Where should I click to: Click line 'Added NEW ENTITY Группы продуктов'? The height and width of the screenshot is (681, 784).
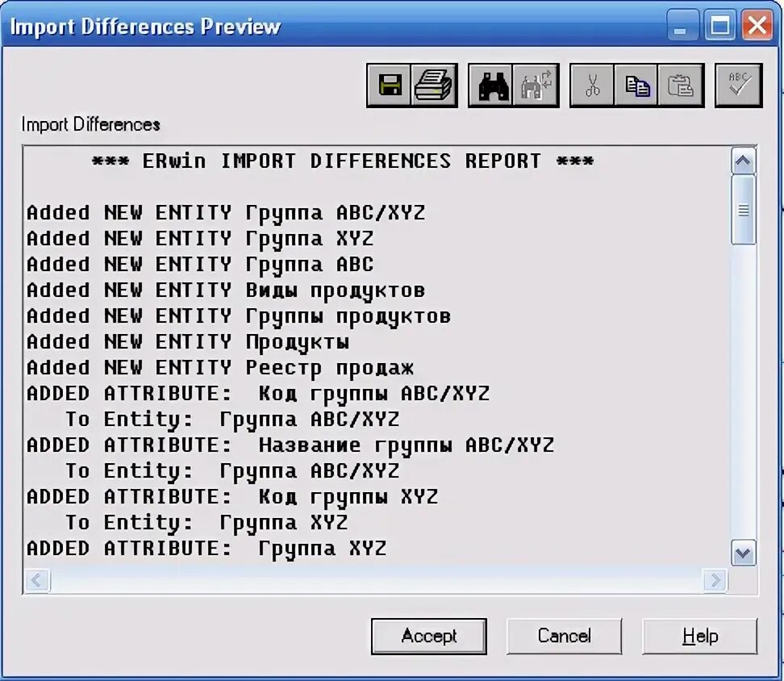[x=239, y=316]
